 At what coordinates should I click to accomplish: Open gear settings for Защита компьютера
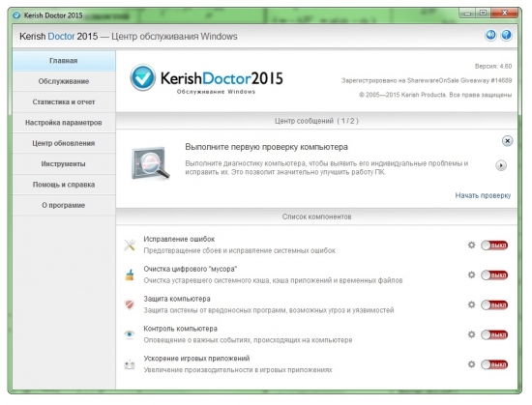pos(472,304)
